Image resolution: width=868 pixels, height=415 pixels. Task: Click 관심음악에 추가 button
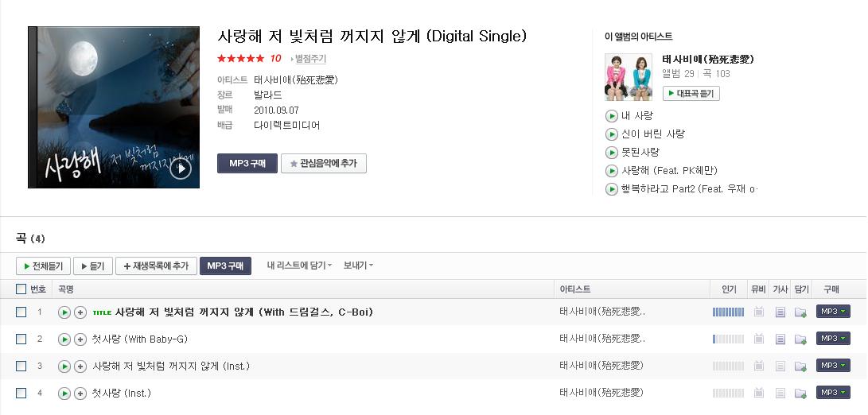tap(324, 164)
